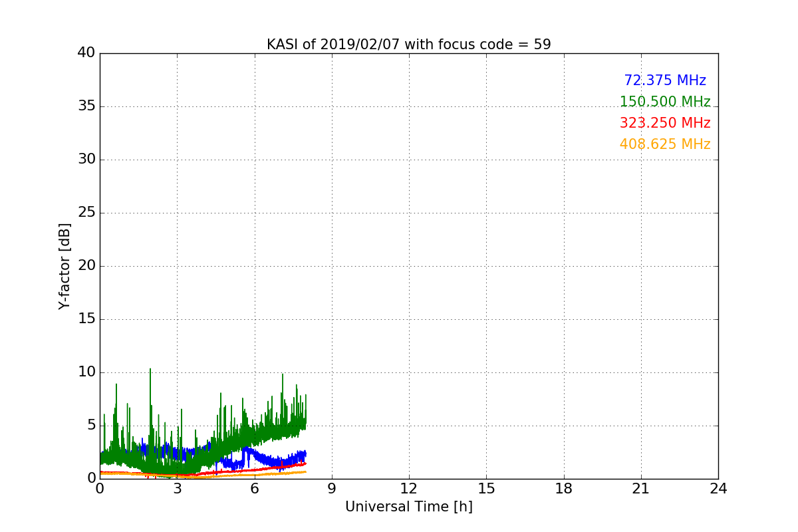The image size is (798, 532).
Task: Click the x-axis tick label 3
Action: (177, 489)
